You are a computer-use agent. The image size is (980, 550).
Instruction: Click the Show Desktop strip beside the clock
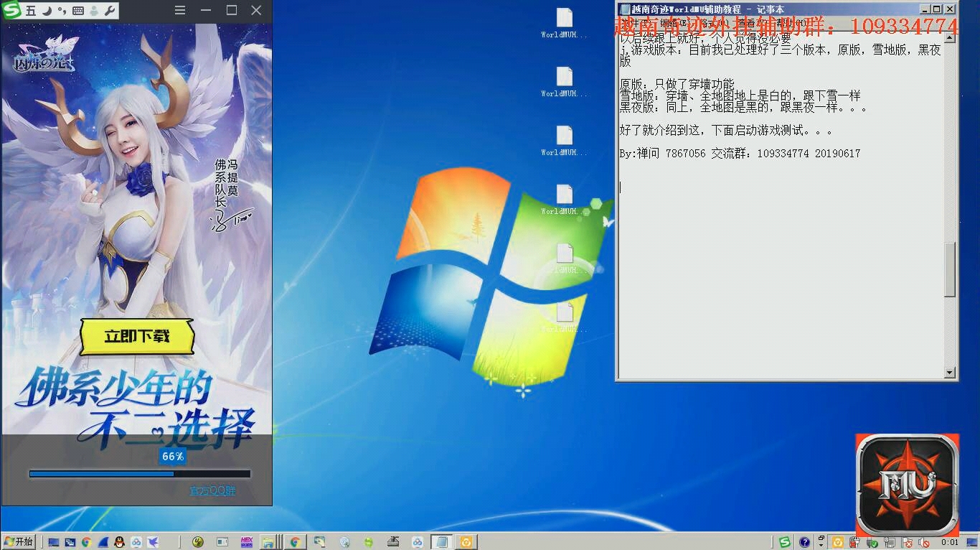[972, 543]
